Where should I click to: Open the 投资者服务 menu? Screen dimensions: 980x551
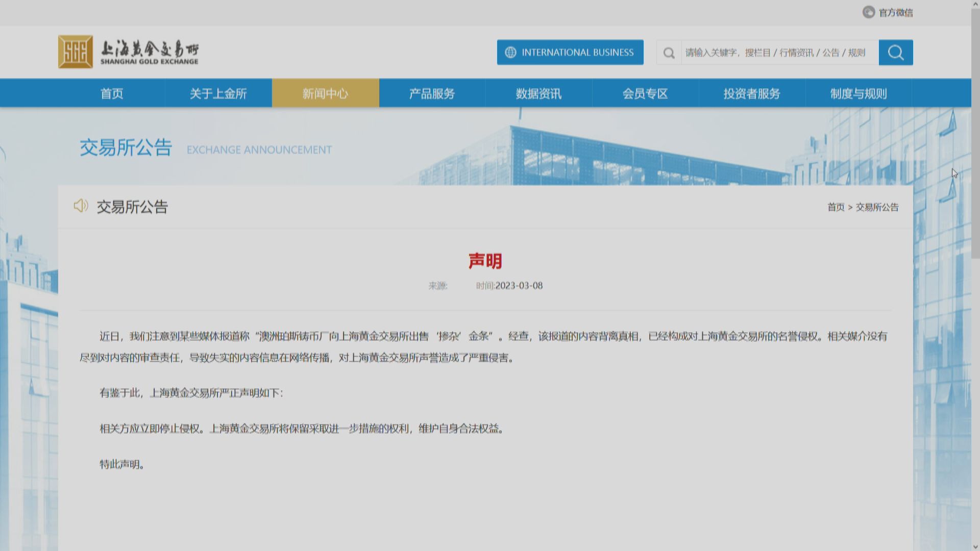752,93
